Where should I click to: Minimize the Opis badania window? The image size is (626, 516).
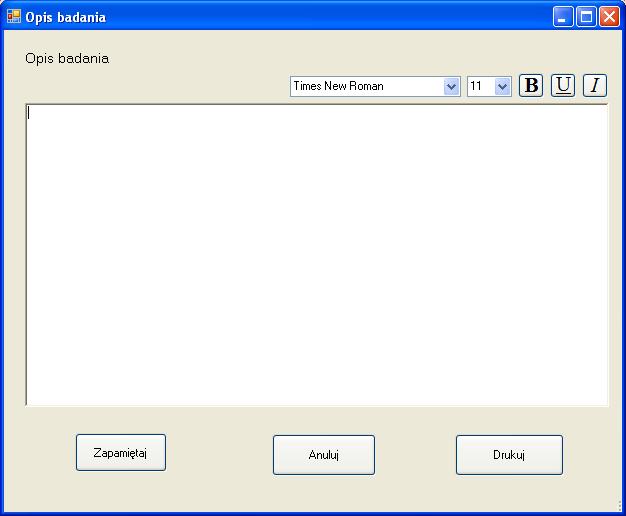[563, 17]
